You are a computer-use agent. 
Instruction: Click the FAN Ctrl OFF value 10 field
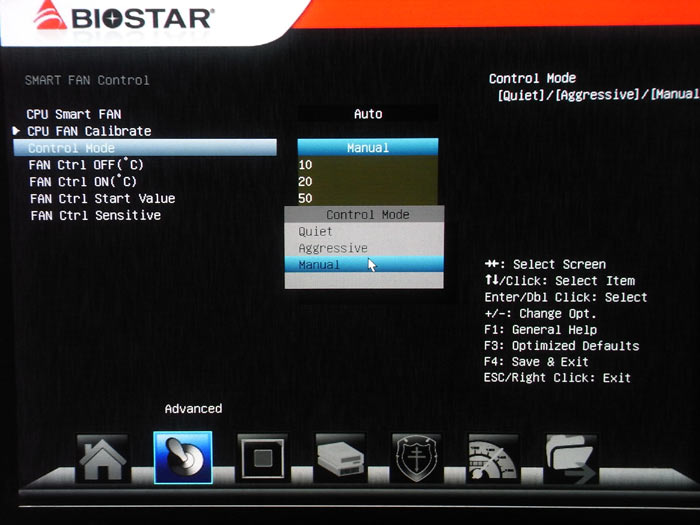[367, 164]
